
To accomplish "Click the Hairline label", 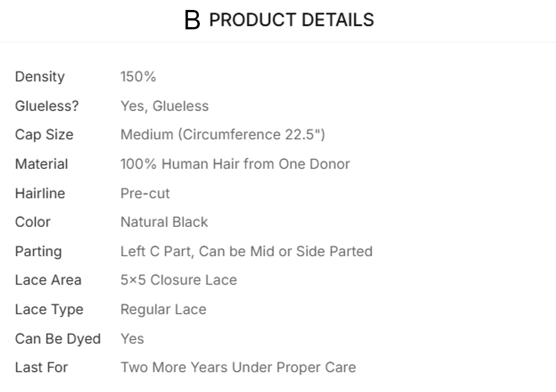I will 40,194.
